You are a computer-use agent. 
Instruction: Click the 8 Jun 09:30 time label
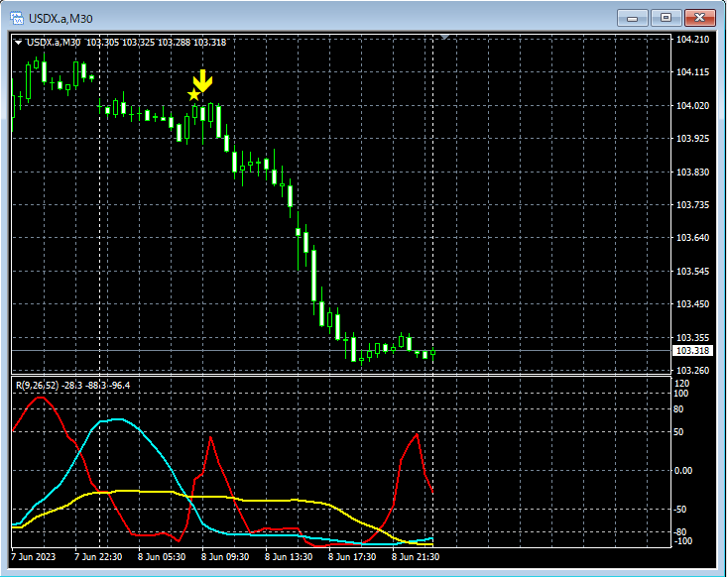225,556
